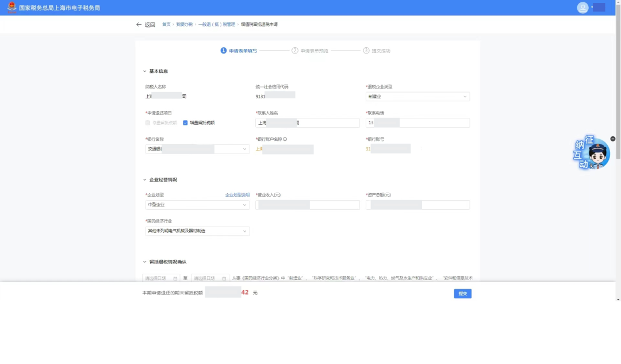621x364 pixels.
Task: Minimize the 征纳互动 floating widget
Action: pos(612,139)
